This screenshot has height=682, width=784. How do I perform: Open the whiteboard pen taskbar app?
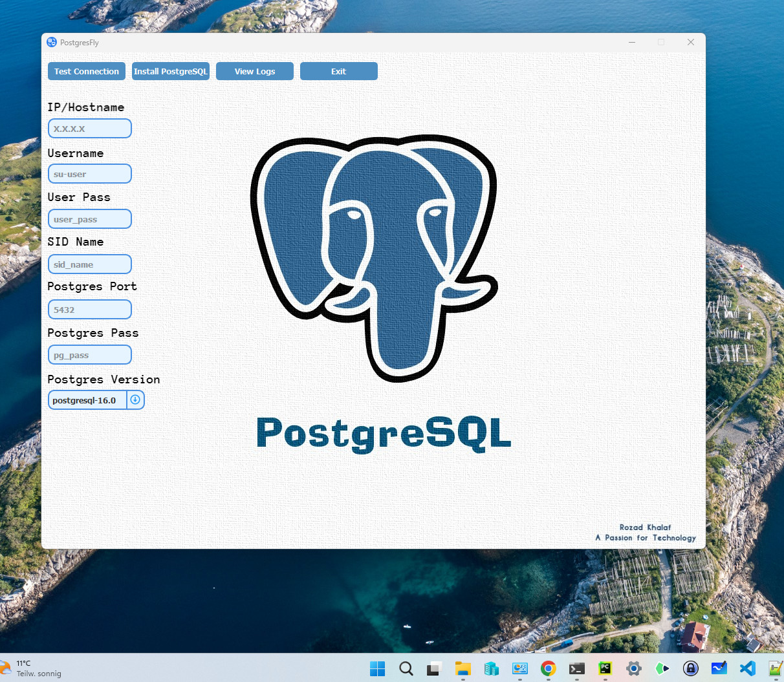pos(719,668)
